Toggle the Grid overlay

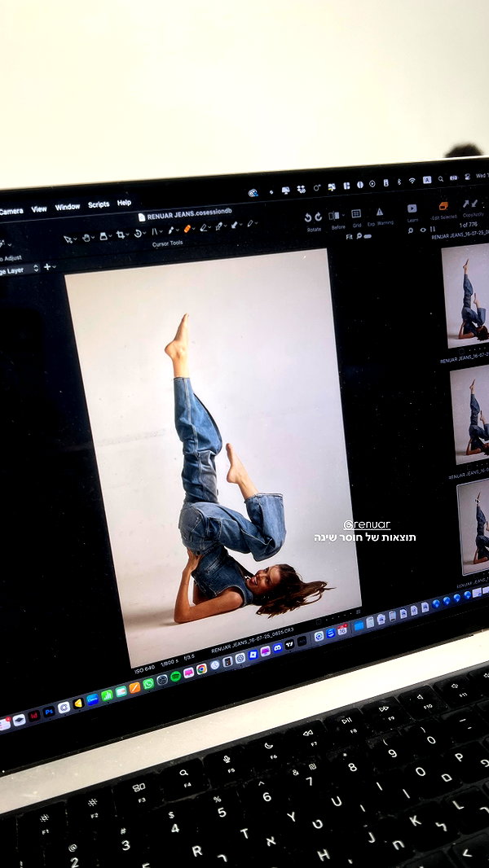pyautogui.click(x=356, y=213)
